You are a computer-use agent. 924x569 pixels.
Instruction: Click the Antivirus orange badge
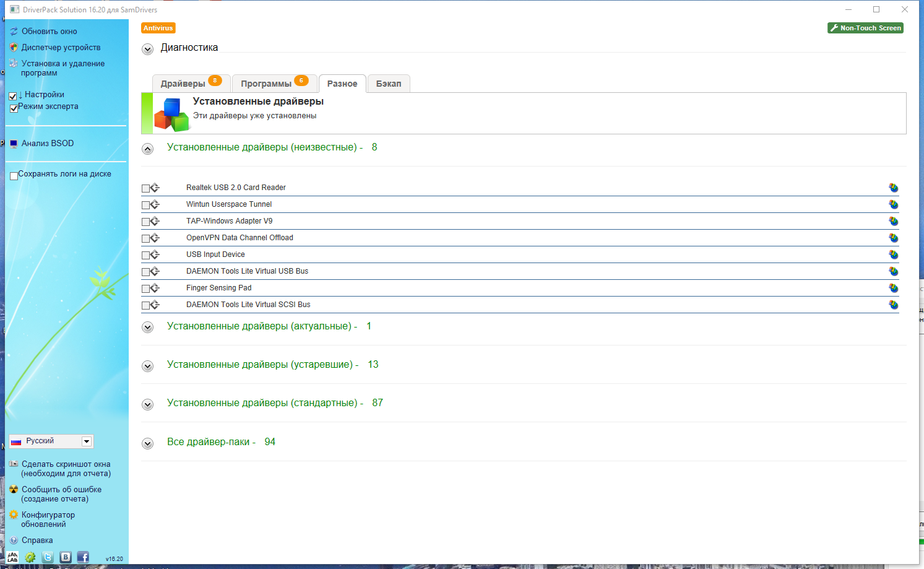(x=158, y=28)
